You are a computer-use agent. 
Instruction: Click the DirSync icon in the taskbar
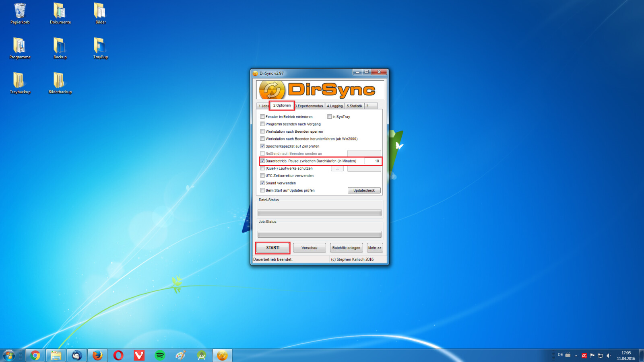pyautogui.click(x=223, y=355)
